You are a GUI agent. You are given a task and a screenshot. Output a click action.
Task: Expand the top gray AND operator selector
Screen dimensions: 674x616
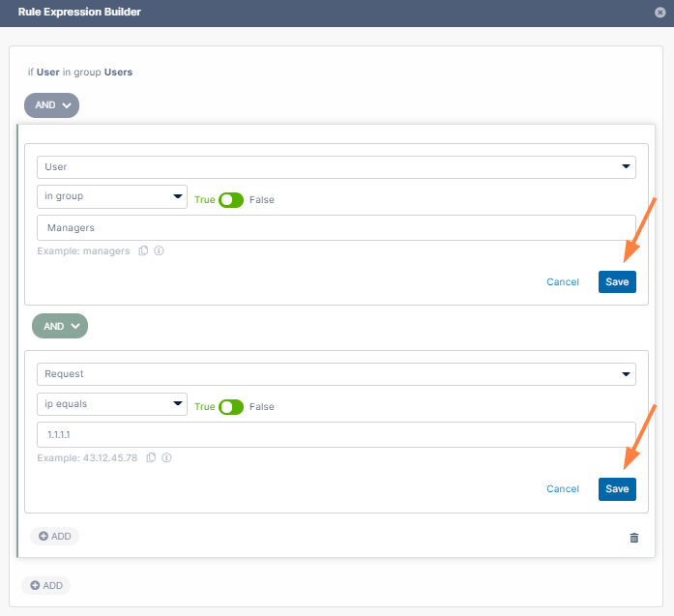click(51, 105)
